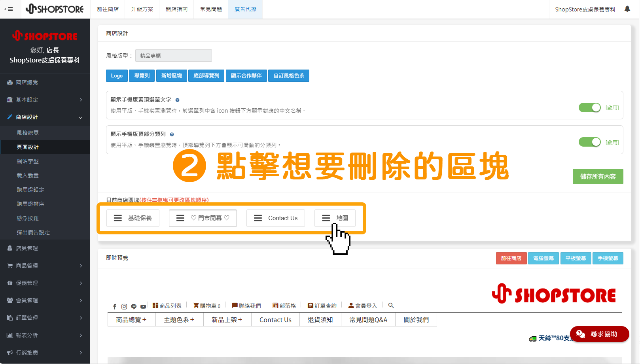Image resolution: width=640 pixels, height=364 pixels.
Task: Click the LINE icon in preview
Action: coord(134,306)
